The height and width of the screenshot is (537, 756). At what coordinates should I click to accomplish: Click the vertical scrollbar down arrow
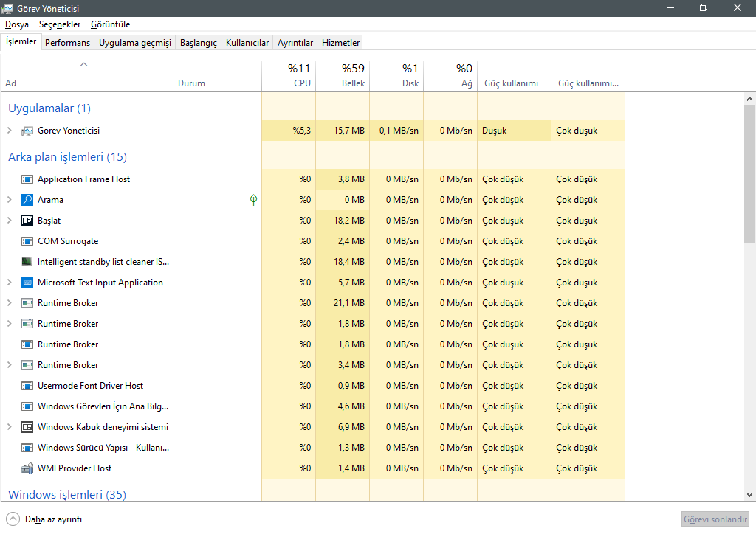[x=749, y=495]
